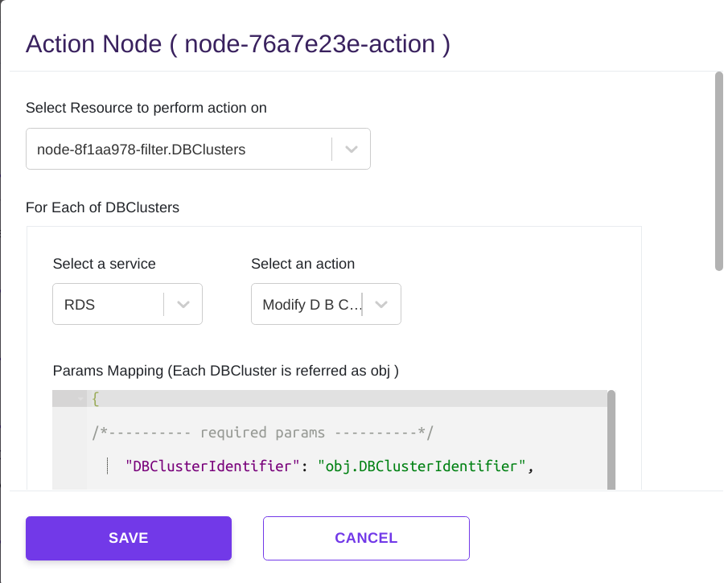The width and height of the screenshot is (728, 583).
Task: Click the Action Node title heading
Action: [238, 44]
